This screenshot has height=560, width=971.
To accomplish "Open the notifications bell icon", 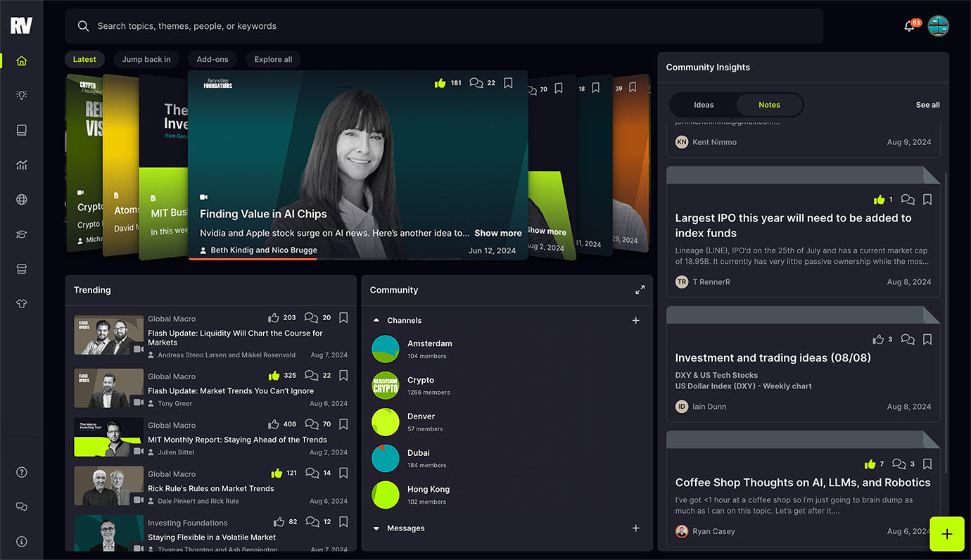I will [909, 26].
